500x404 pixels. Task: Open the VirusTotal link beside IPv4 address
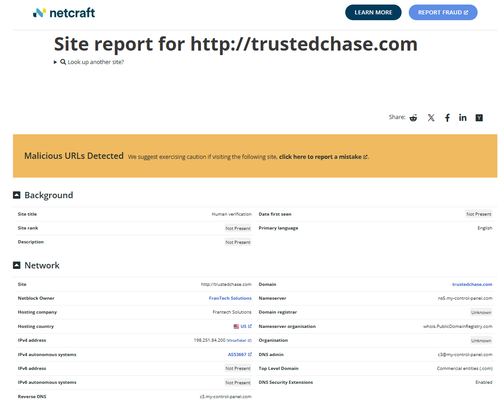(239, 340)
